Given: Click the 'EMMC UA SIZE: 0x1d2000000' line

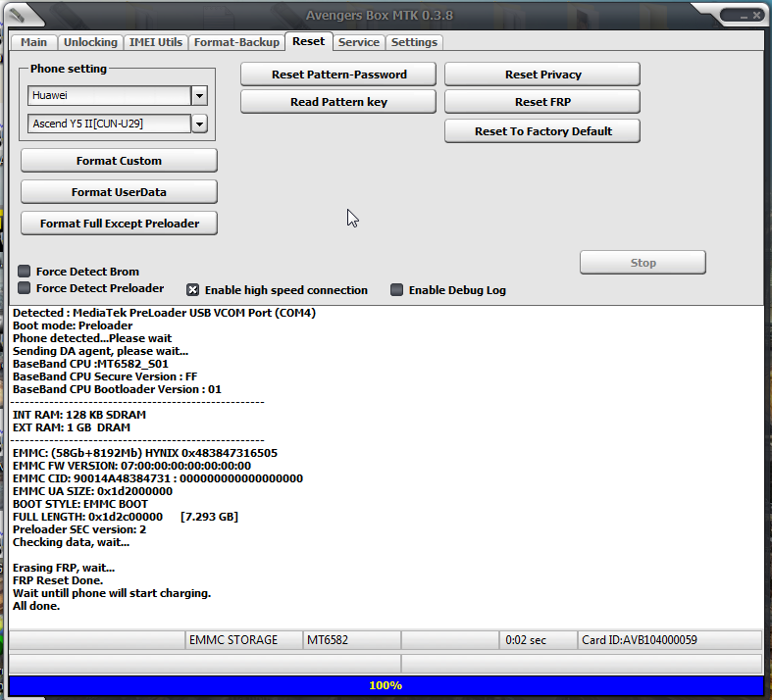Looking at the screenshot, I should coord(92,491).
